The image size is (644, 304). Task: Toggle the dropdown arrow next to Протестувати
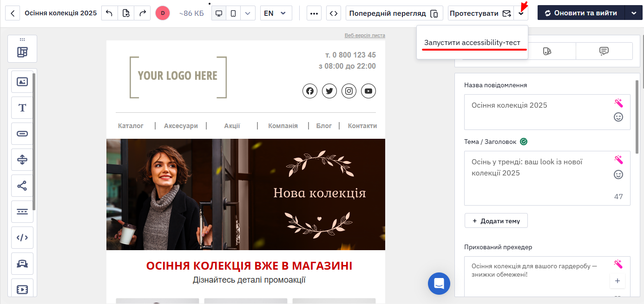coord(521,13)
